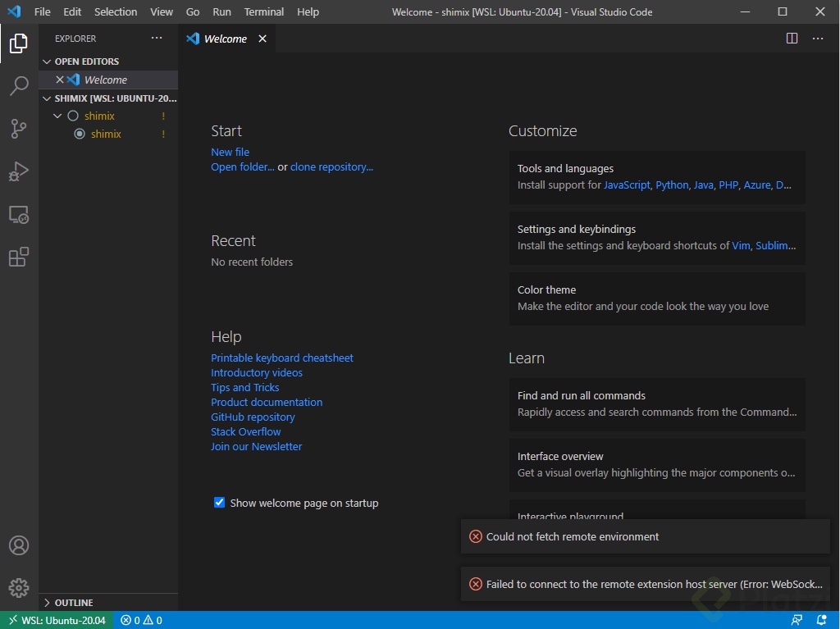Click the 'Could not fetch remote environment' notification

point(645,537)
